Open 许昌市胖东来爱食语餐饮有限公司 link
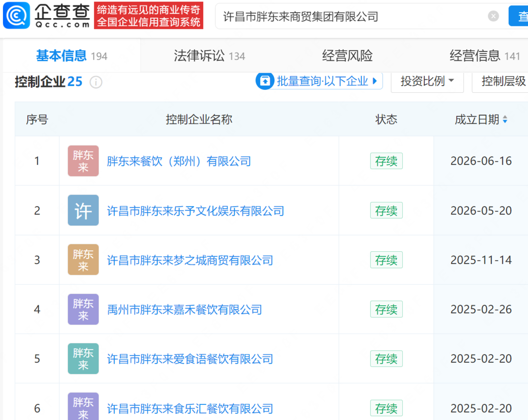The image size is (528, 420). click(x=190, y=359)
